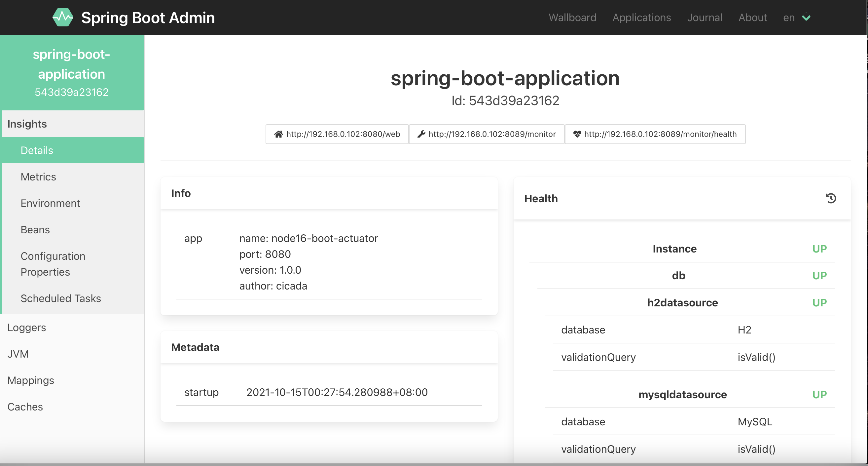
Task: Go to Wallboard in top navigation
Action: coord(572,18)
